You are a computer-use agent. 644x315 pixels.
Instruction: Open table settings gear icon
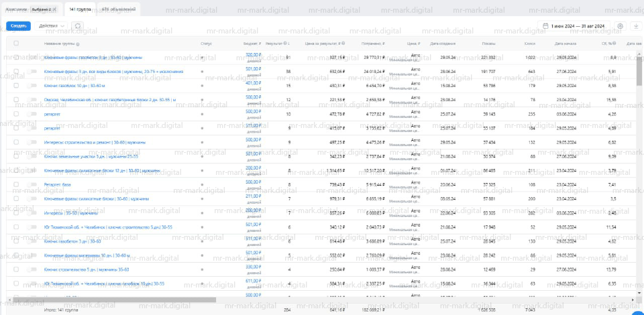click(620, 26)
